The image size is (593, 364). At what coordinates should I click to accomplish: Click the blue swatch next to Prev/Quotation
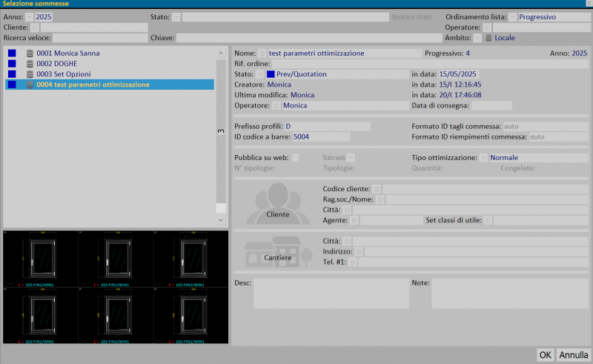click(271, 74)
